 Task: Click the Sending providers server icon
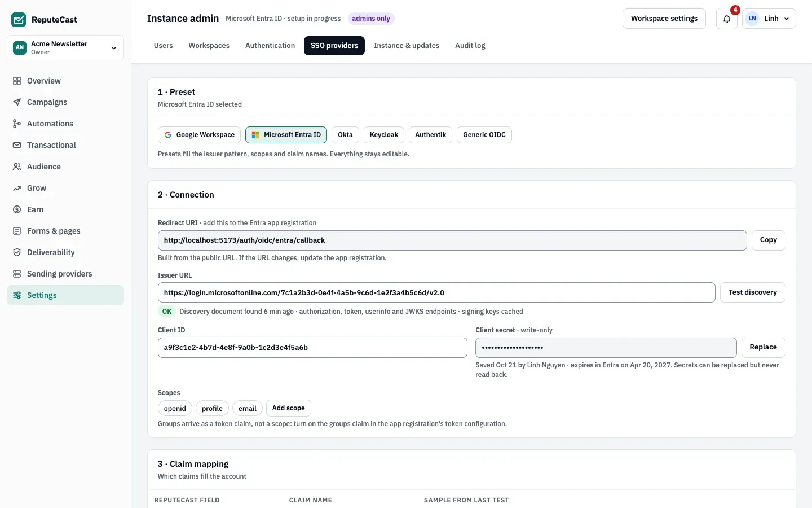[x=17, y=274]
